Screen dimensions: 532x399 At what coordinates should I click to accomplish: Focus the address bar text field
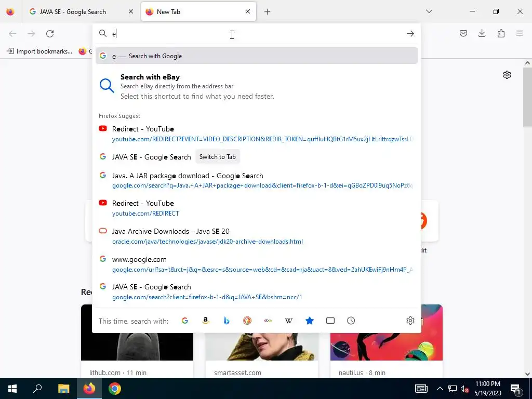(x=256, y=34)
